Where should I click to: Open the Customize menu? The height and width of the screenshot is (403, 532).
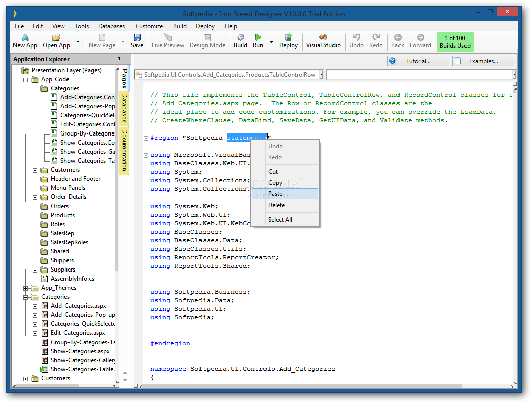[149, 26]
